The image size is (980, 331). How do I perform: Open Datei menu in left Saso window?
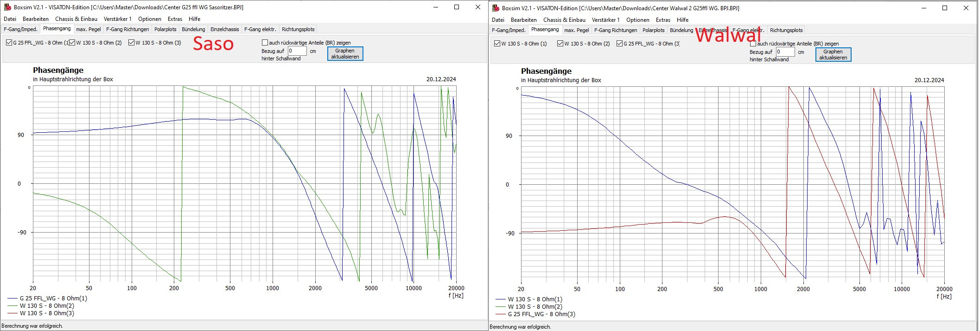point(10,19)
